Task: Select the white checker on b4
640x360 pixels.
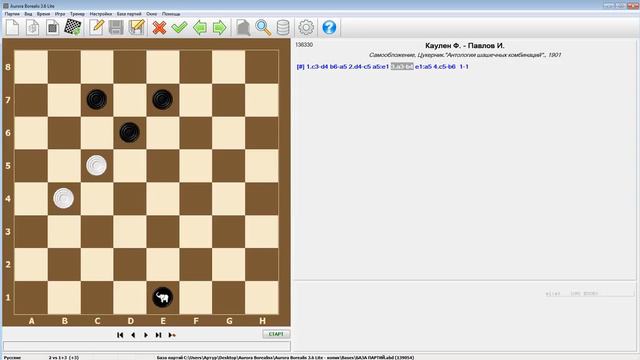Action: point(64,198)
